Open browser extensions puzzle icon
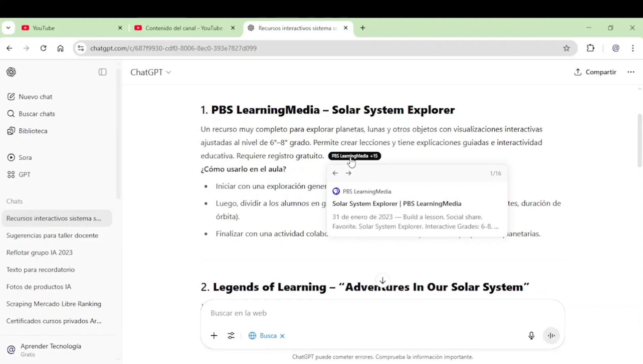The height and width of the screenshot is (364, 643). tap(590, 48)
